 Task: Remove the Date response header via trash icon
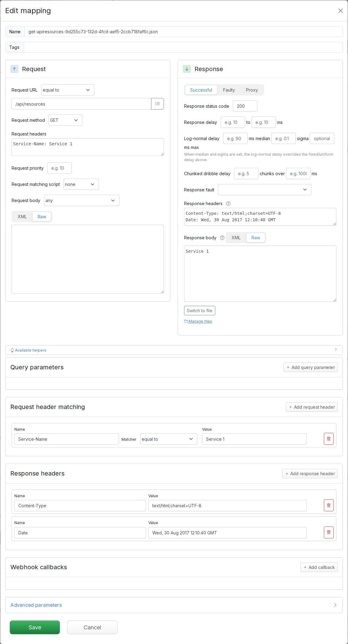click(x=329, y=532)
